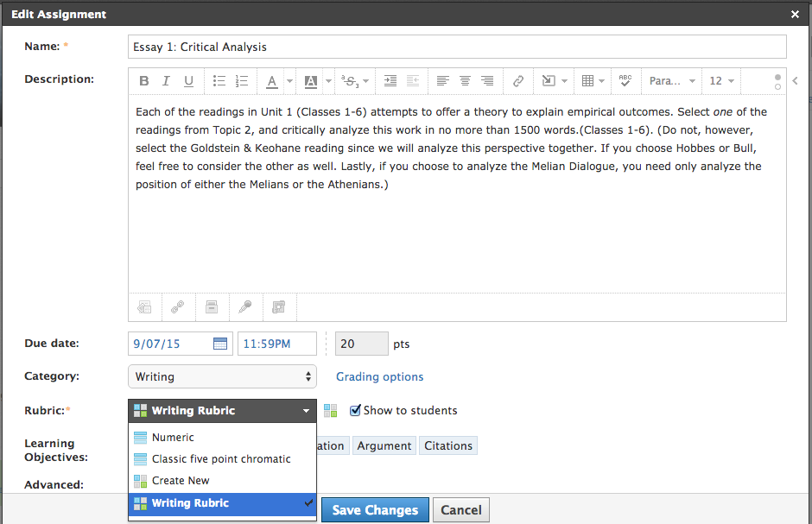Click the Save Changes button
Screen dimensions: 812x524
point(375,510)
